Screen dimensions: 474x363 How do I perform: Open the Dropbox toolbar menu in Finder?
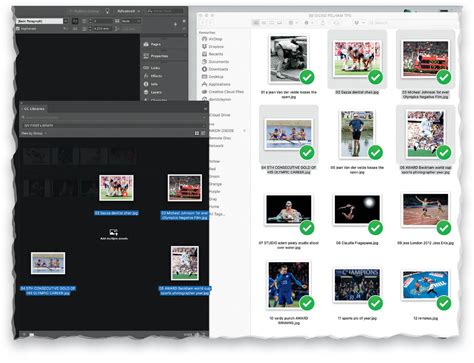pyautogui.click(x=358, y=23)
